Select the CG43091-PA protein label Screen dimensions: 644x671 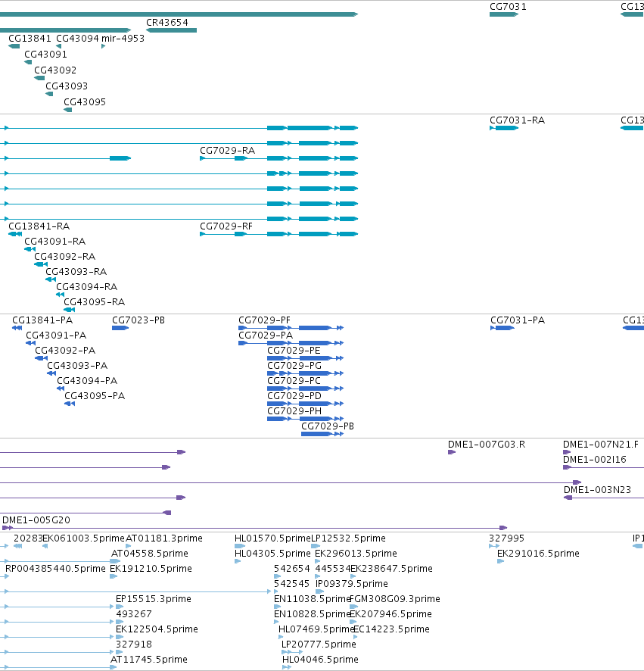click(x=55, y=335)
